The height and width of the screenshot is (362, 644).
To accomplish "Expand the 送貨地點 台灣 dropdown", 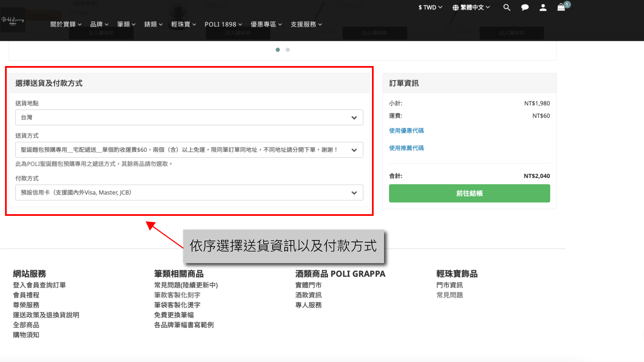I will [189, 118].
